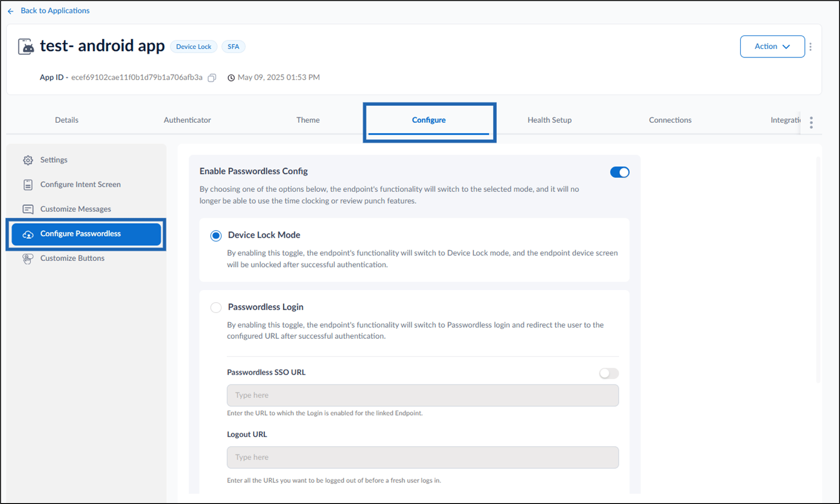Select the Passwordless Login radio option

click(x=216, y=308)
